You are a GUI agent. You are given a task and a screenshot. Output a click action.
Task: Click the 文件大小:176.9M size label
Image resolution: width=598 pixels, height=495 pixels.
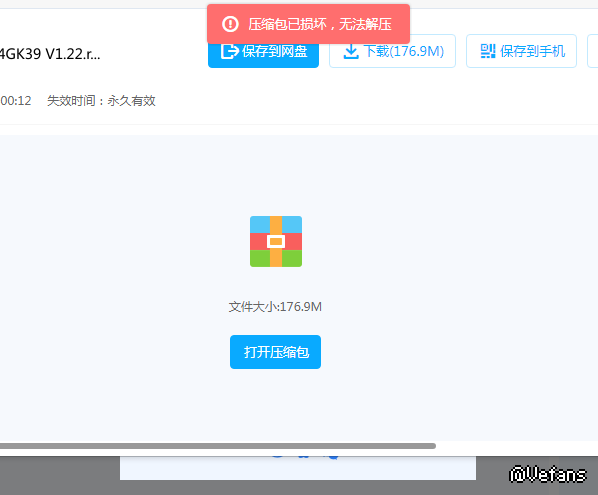275,307
